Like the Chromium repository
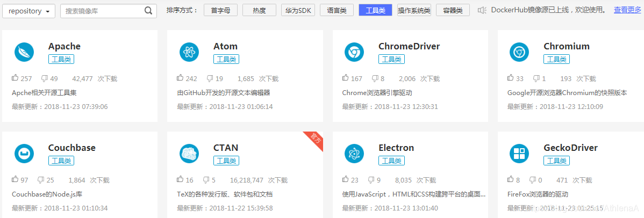The width and height of the screenshot is (644, 218). pos(511,78)
